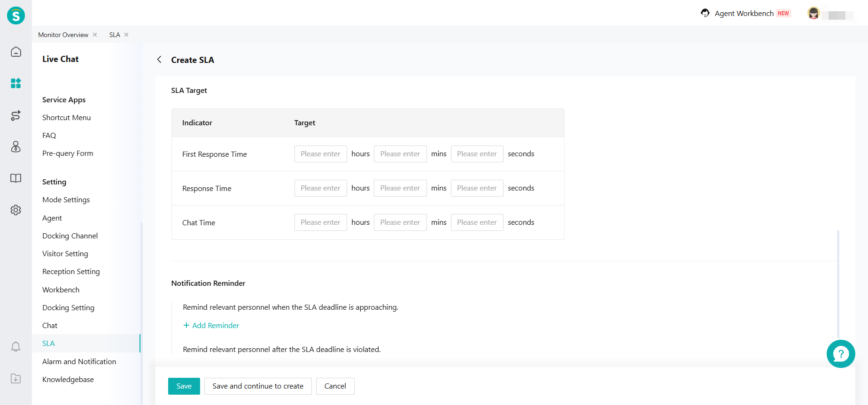Open Agent Workbench in the header
This screenshot has height=405, width=868.
(744, 13)
